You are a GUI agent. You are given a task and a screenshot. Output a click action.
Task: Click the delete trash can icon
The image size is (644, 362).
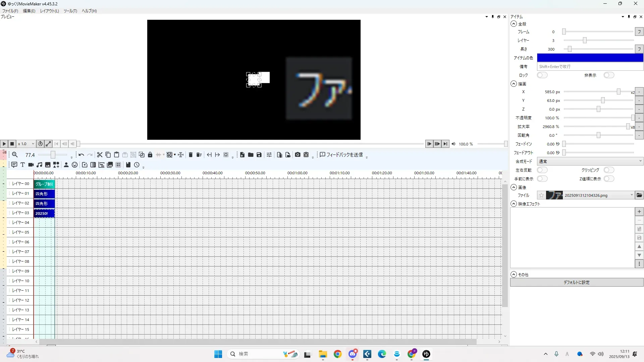pos(191,155)
